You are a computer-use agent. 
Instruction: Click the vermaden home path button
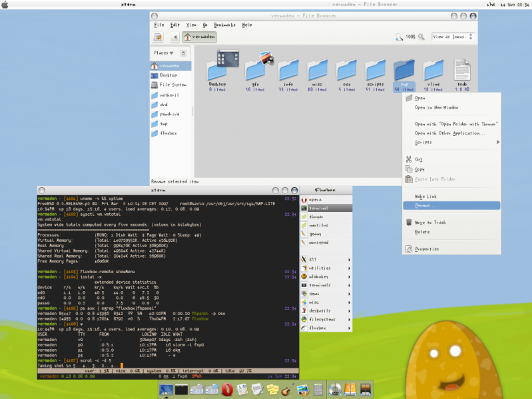tap(200, 37)
